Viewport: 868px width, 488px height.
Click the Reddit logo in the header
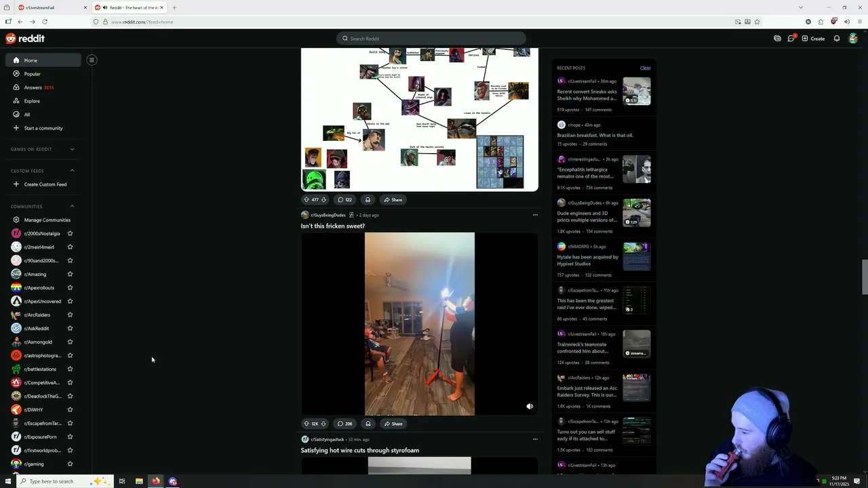pos(25,39)
